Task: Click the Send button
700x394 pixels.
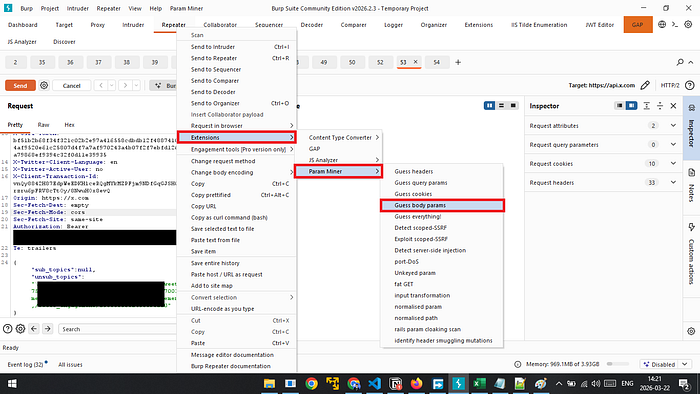Action: tap(20, 85)
